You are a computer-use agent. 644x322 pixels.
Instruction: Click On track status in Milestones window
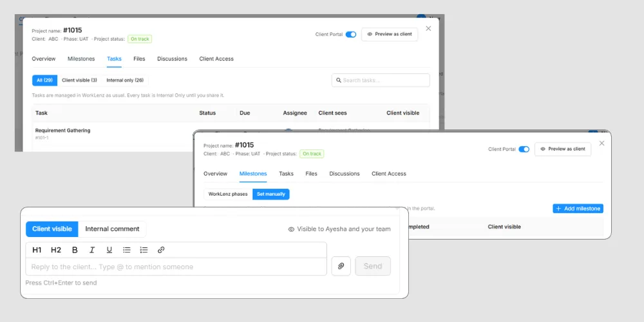click(312, 154)
